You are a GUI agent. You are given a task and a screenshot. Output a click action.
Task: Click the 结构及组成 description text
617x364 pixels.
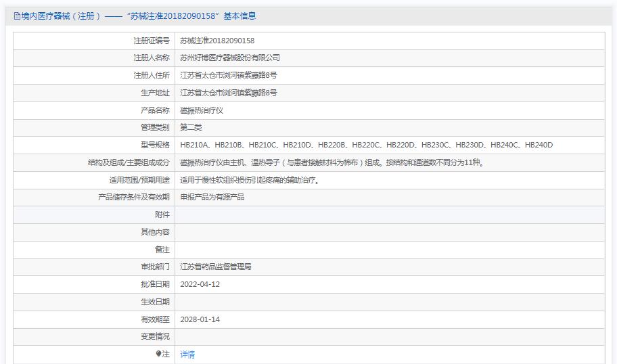(332, 162)
